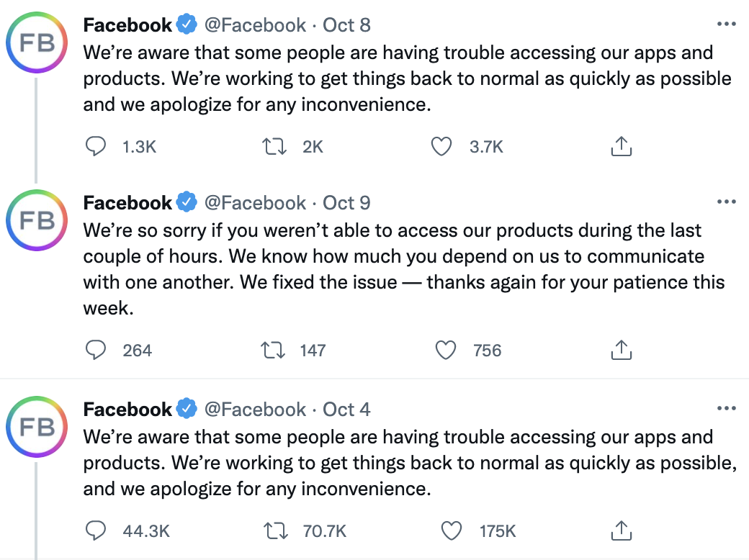Image resolution: width=749 pixels, height=560 pixels.
Task: Click the verified badge on the Oct 8 tweet
Action: 187,24
